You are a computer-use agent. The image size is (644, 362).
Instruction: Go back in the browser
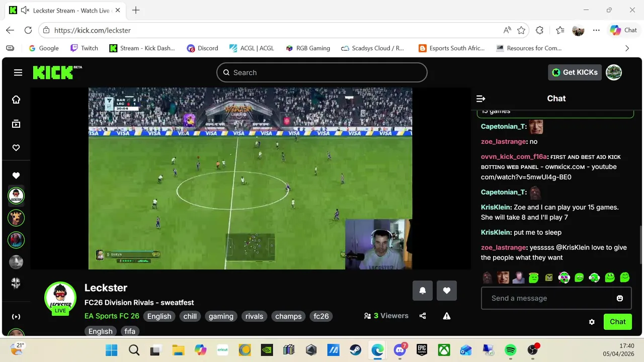(10, 30)
